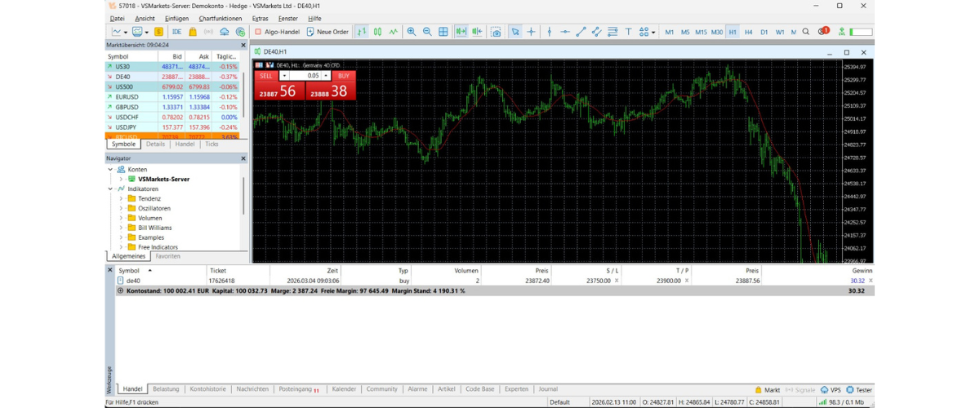
Task: Open the Extras menu
Action: coord(260,18)
